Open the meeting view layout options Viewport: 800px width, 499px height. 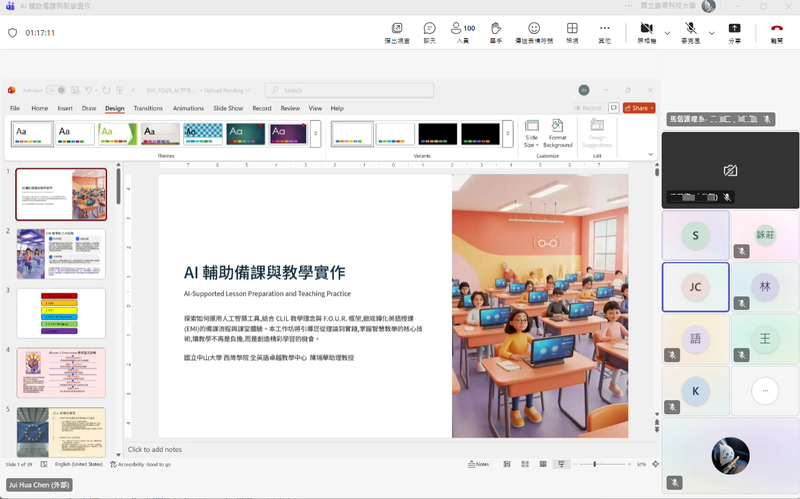(572, 29)
